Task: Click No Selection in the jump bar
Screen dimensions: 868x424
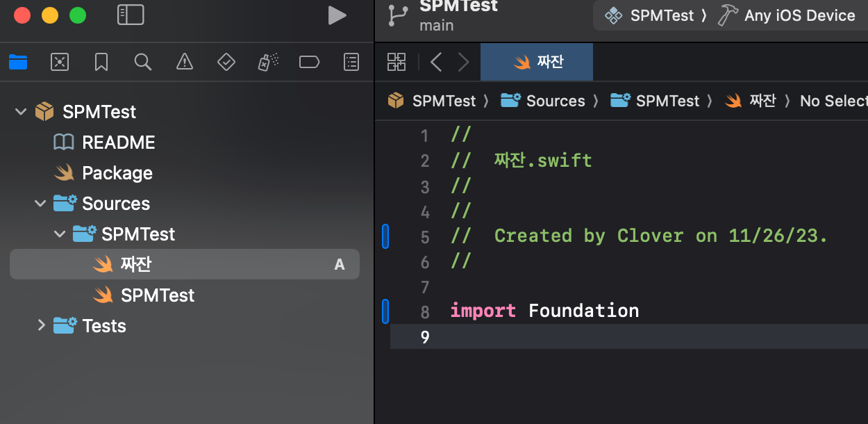Action: pos(833,101)
